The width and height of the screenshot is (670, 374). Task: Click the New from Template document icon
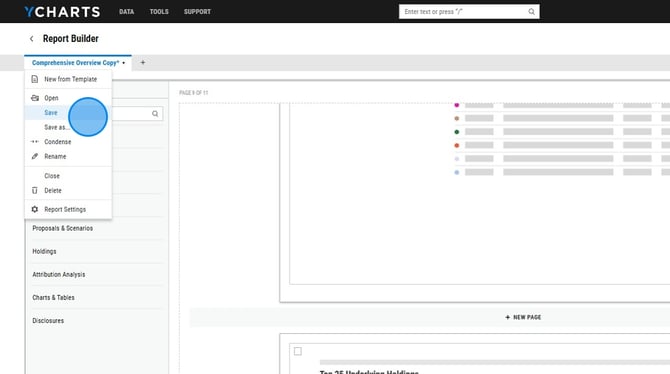(x=35, y=79)
